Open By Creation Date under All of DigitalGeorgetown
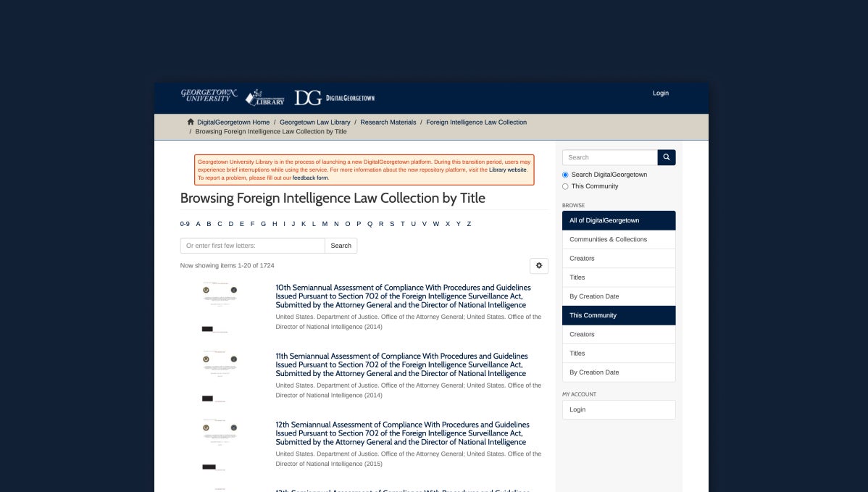868x492 pixels. pyautogui.click(x=594, y=296)
